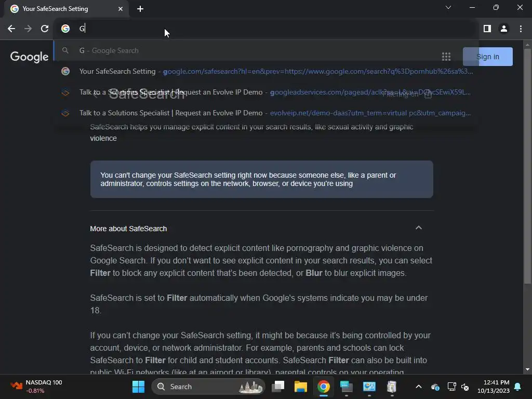Click the browser forward arrow
The height and width of the screenshot is (399, 532).
[28, 29]
